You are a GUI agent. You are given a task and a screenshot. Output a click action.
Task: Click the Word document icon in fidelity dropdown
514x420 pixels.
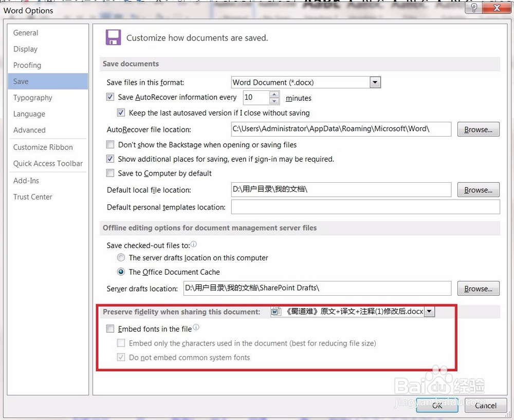coord(276,311)
